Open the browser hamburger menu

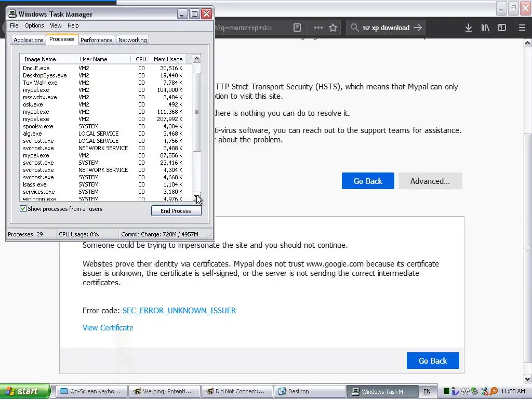(522, 28)
